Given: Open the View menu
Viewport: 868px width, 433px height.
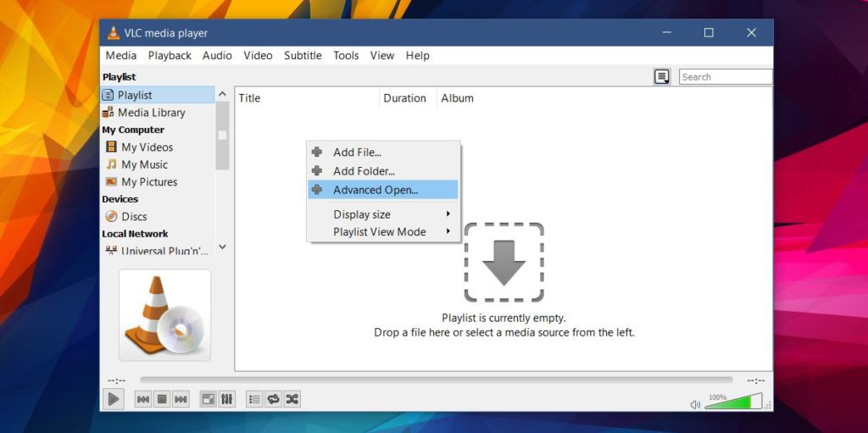Looking at the screenshot, I should (x=382, y=55).
